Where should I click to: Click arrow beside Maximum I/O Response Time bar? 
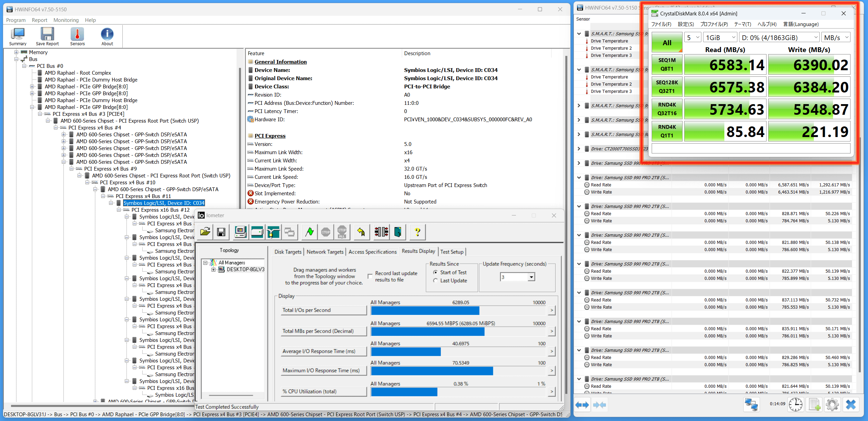tap(552, 371)
